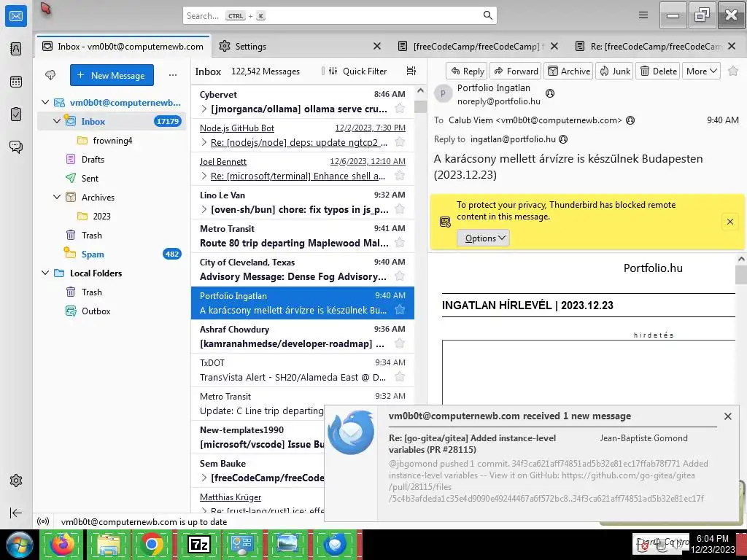The height and width of the screenshot is (560, 747).
Task: Open the Chat sidebar icon
Action: (16, 147)
